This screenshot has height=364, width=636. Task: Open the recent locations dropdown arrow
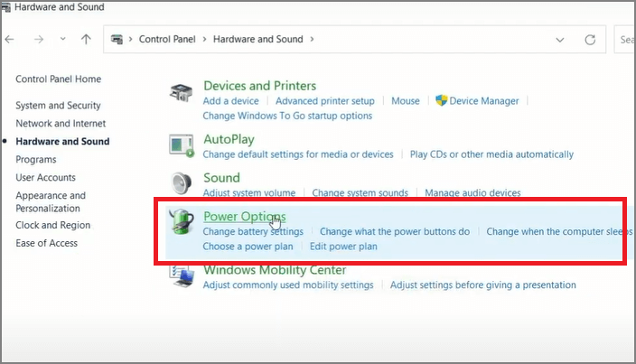point(63,39)
